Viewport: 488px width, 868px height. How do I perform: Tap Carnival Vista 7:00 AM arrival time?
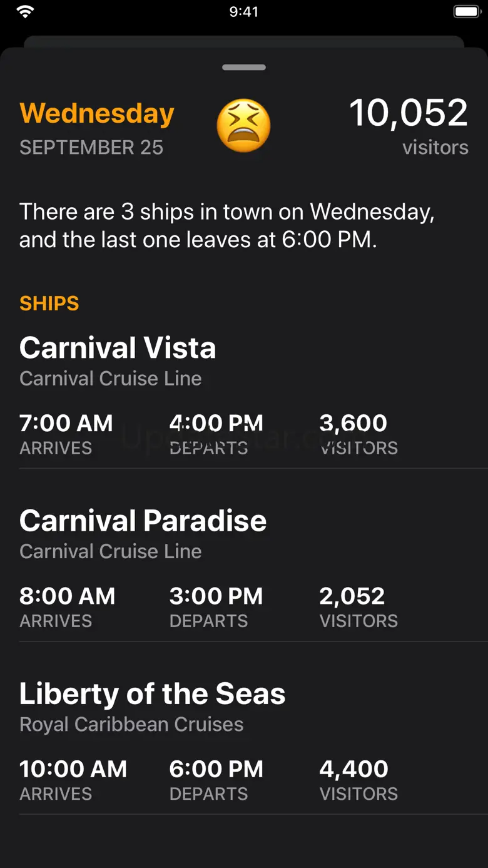click(66, 424)
